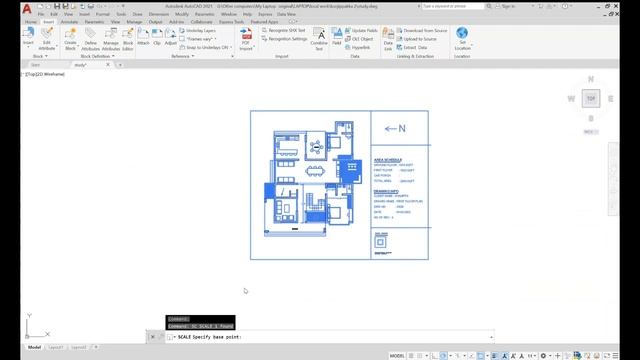
Task: Open the Dimension menu
Action: coord(159,14)
